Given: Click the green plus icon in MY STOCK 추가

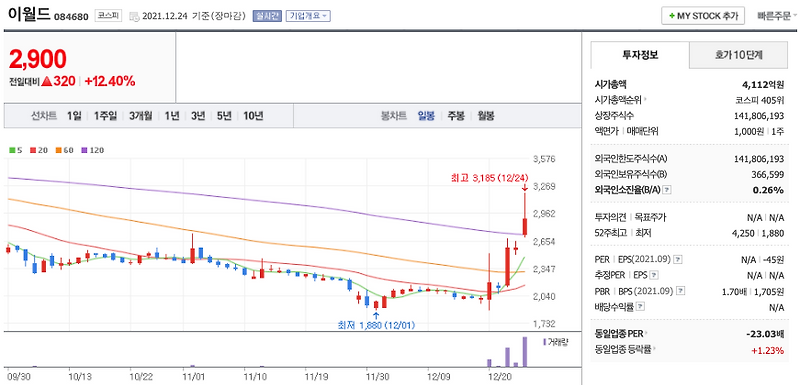Looking at the screenshot, I should (x=671, y=16).
